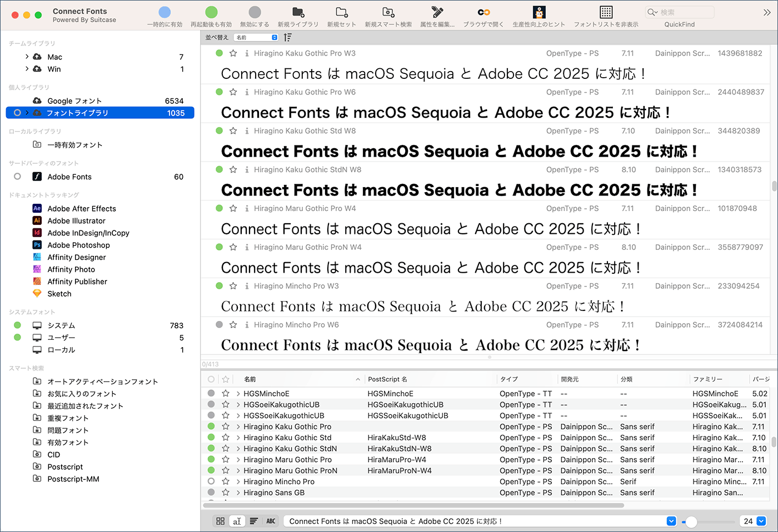This screenshot has height=532, width=778.
Task: Select the aI text preview view
Action: [237, 521]
